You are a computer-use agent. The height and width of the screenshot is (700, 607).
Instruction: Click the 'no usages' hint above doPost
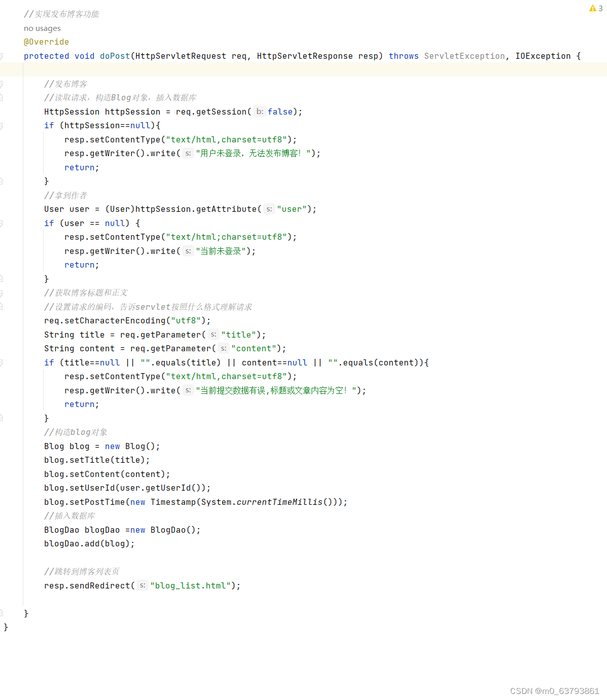point(42,28)
